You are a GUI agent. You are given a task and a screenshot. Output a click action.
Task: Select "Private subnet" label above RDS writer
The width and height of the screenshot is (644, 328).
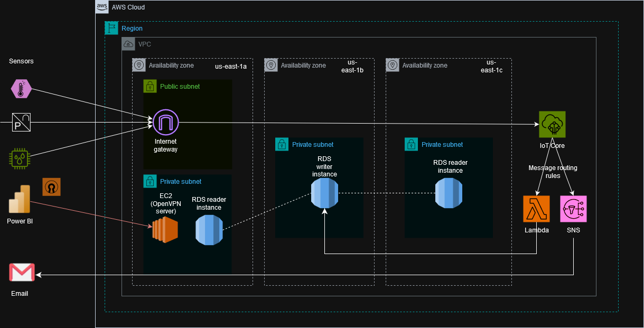coord(313,145)
